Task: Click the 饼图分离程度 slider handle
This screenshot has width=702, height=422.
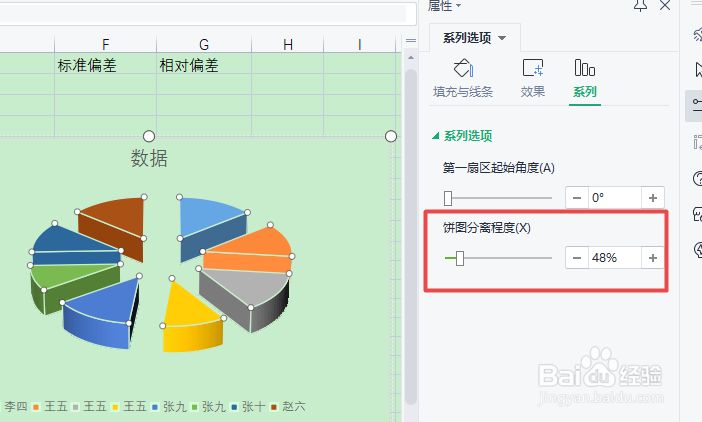Action: pyautogui.click(x=460, y=258)
